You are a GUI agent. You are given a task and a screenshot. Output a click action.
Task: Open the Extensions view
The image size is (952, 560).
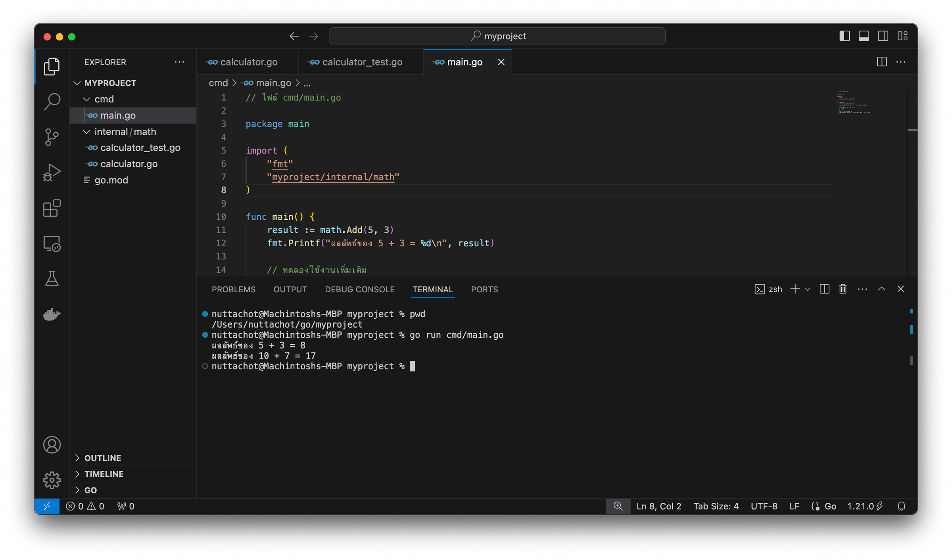click(x=52, y=208)
